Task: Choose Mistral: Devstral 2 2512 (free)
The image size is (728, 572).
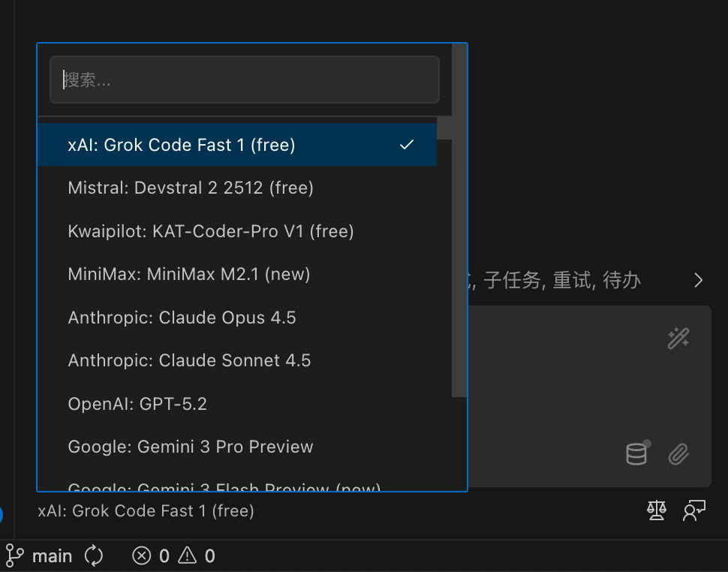Action: [x=236, y=188]
